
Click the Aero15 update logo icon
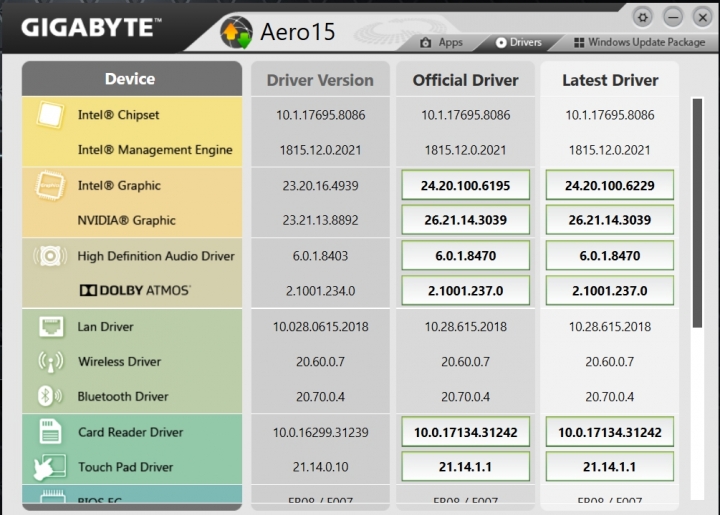pyautogui.click(x=237, y=31)
